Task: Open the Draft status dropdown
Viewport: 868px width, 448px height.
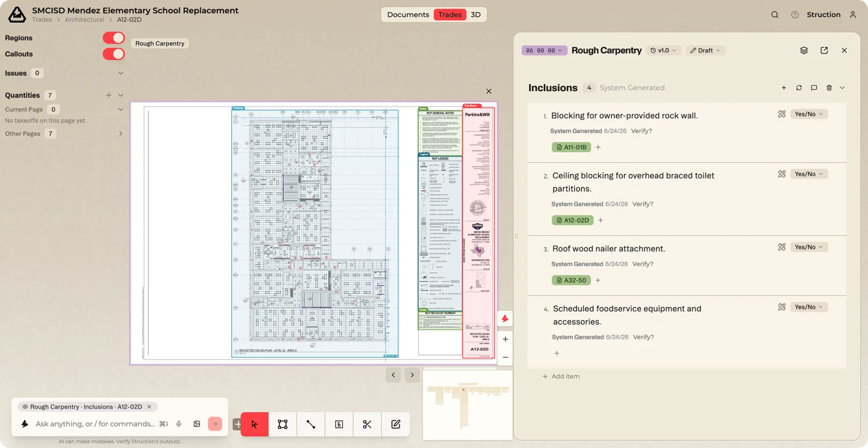Action: (x=705, y=51)
